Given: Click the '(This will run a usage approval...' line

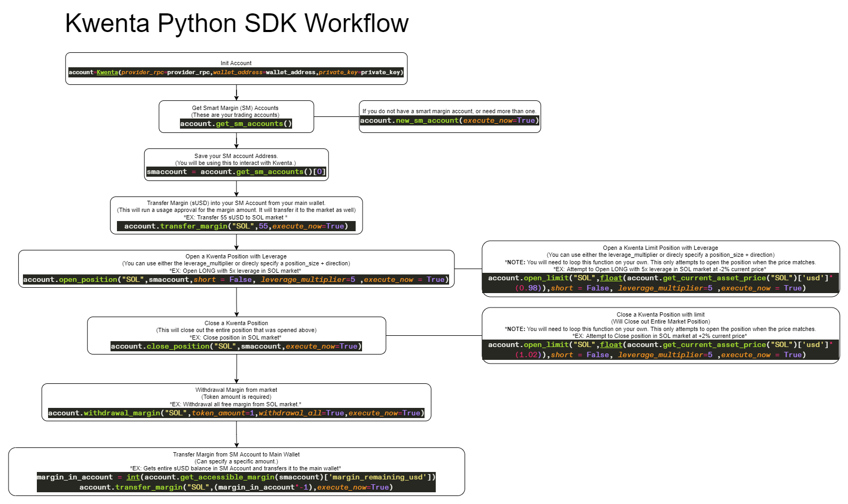Looking at the screenshot, I should [236, 210].
